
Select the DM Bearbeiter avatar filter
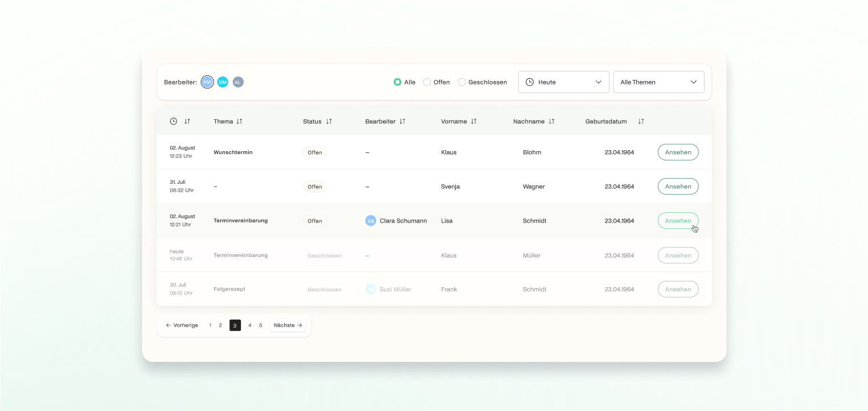tap(223, 82)
